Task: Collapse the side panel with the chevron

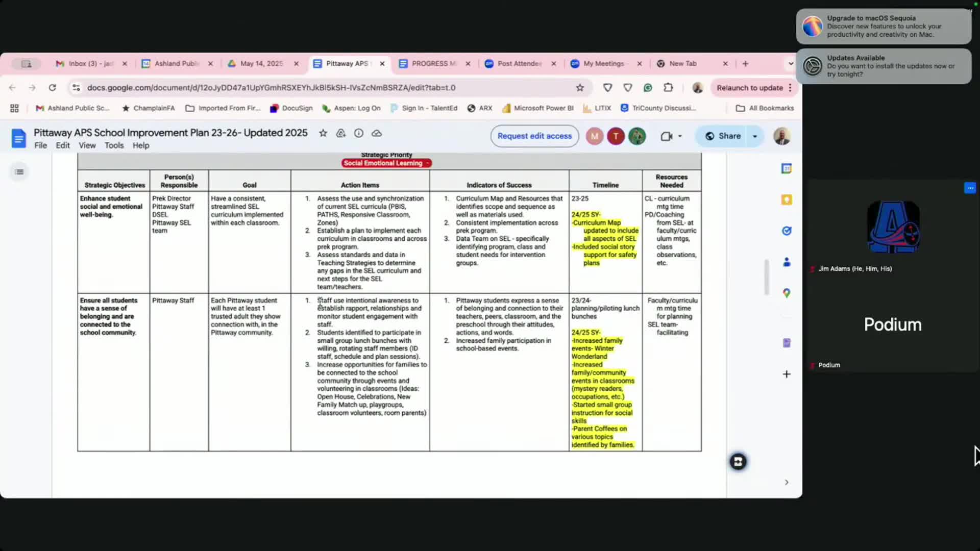Action: 787,482
